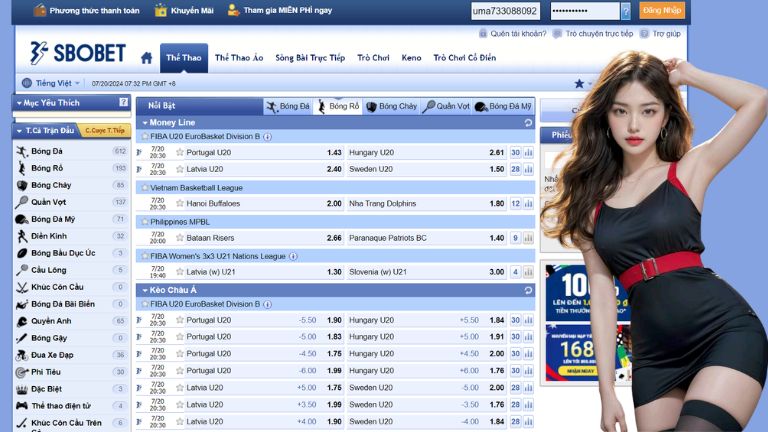The image size is (768, 432).
Task: Expand Portugal U20 -5.50 handicap row arrow
Action: [139, 320]
